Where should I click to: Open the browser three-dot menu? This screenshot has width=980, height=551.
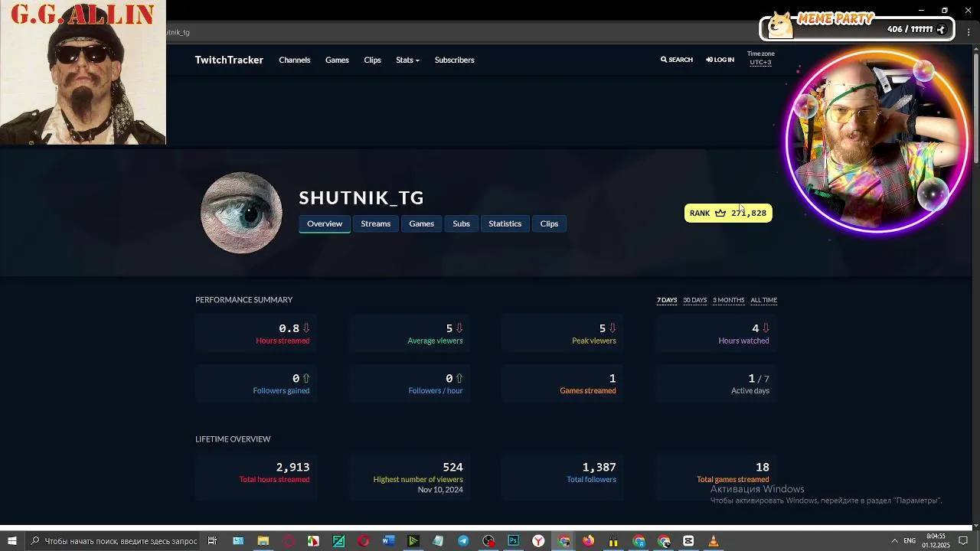(x=969, y=32)
